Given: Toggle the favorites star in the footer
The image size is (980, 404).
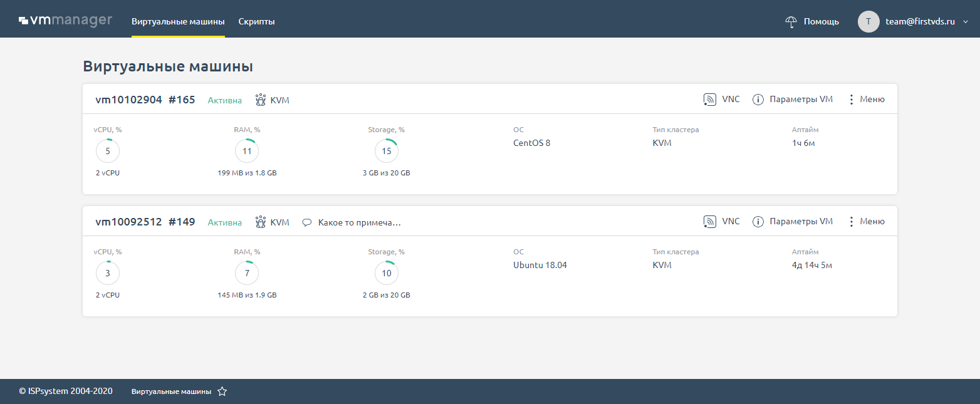Looking at the screenshot, I should pyautogui.click(x=222, y=391).
